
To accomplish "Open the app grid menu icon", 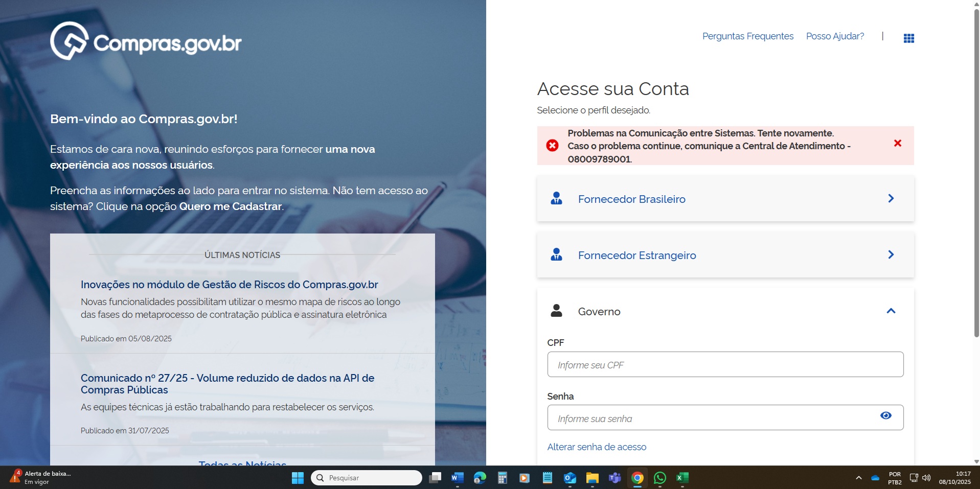I will (908, 38).
